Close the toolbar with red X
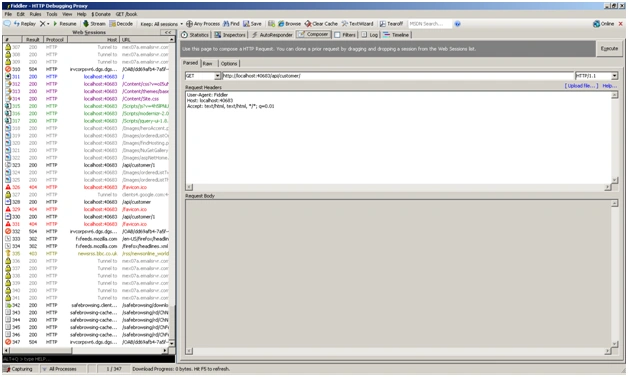 click(x=621, y=24)
